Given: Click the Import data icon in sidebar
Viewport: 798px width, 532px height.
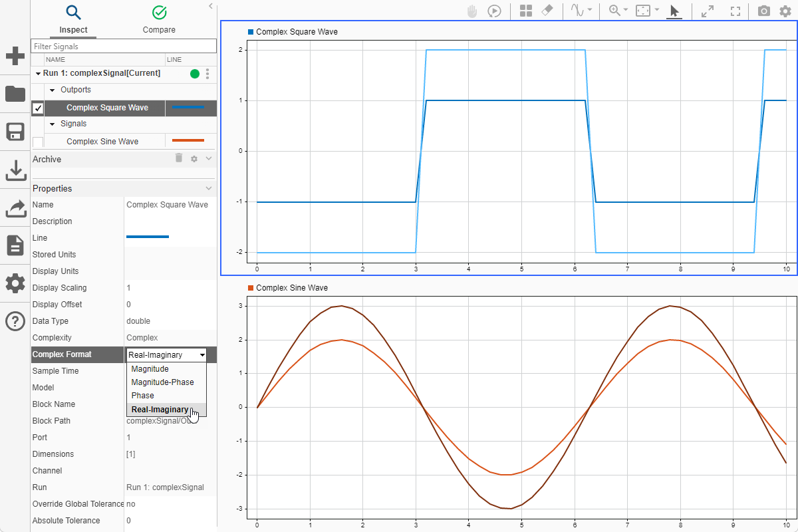Looking at the screenshot, I should pyautogui.click(x=15, y=170).
